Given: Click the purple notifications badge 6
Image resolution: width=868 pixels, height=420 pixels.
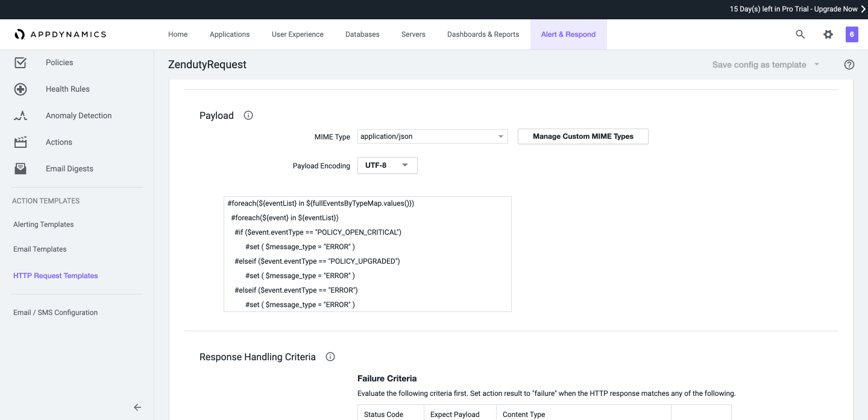Looking at the screenshot, I should click(x=852, y=34).
